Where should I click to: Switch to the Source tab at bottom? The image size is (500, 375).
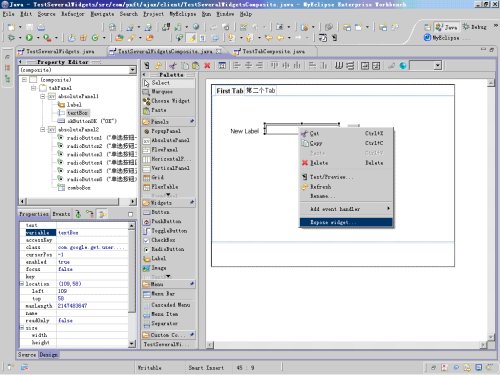coord(27,355)
